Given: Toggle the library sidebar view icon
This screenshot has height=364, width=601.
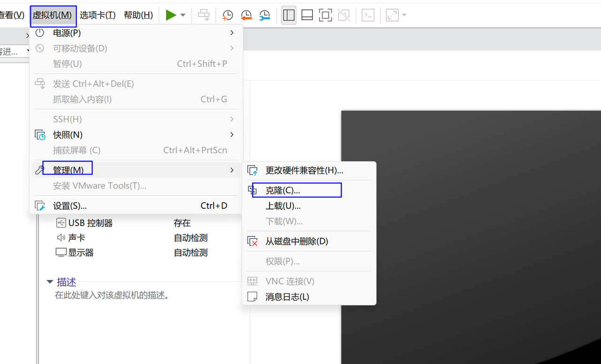Looking at the screenshot, I should tap(289, 15).
